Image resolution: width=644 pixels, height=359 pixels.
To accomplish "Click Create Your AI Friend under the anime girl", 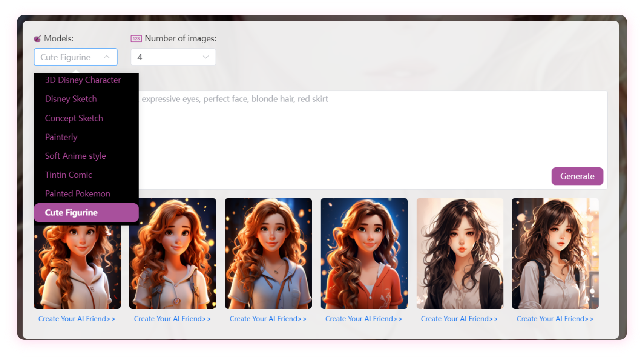I will (x=459, y=319).
